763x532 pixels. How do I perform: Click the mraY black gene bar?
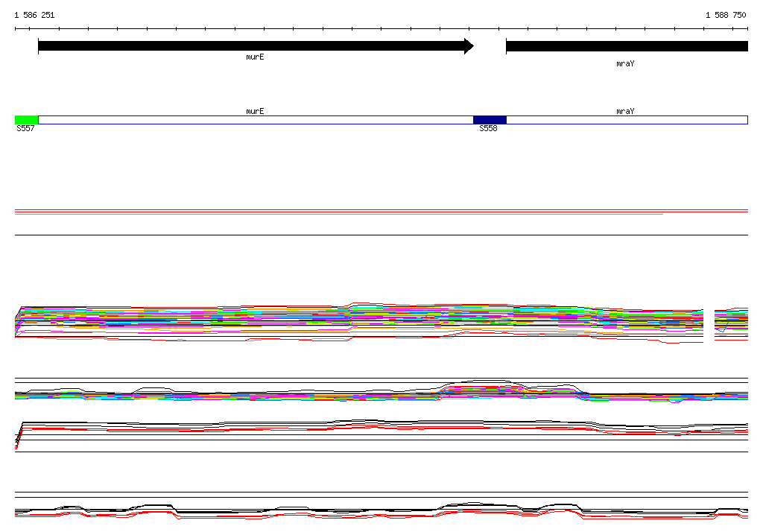(627, 46)
